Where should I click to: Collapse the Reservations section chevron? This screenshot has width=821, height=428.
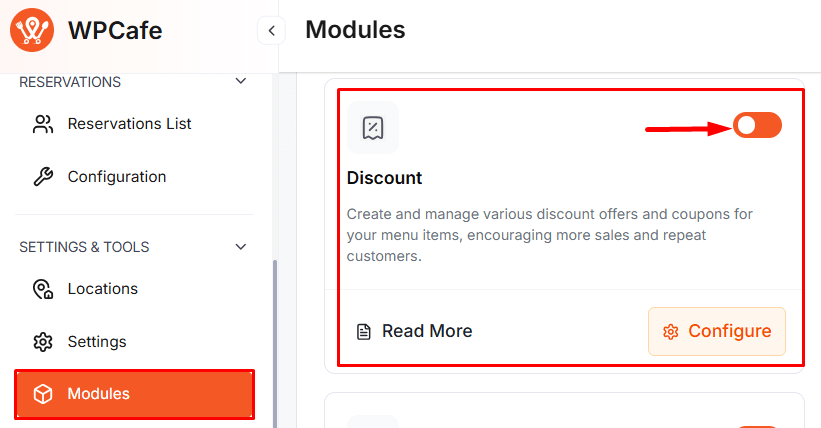240,81
